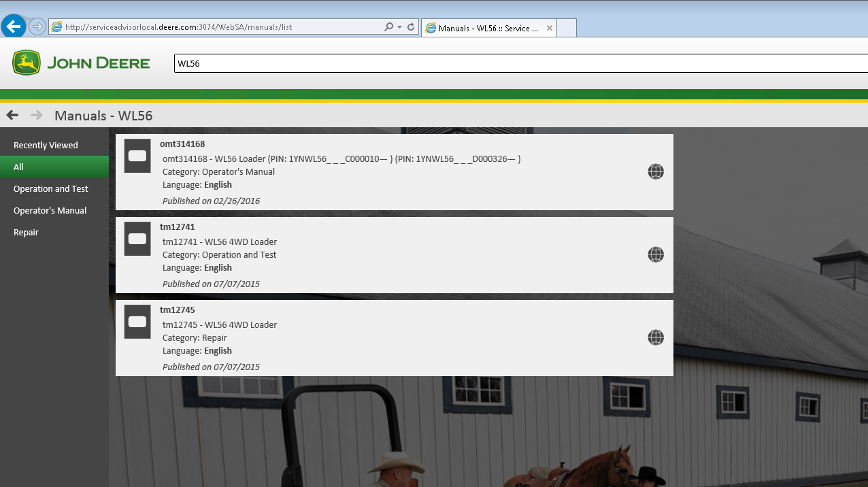The image size is (868, 487).
Task: Select the All filter in sidebar
Action: (54, 167)
